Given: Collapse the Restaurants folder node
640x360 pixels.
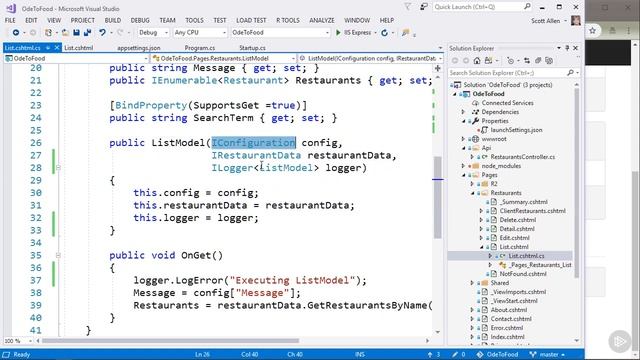Looking at the screenshot, I should click(473, 193).
